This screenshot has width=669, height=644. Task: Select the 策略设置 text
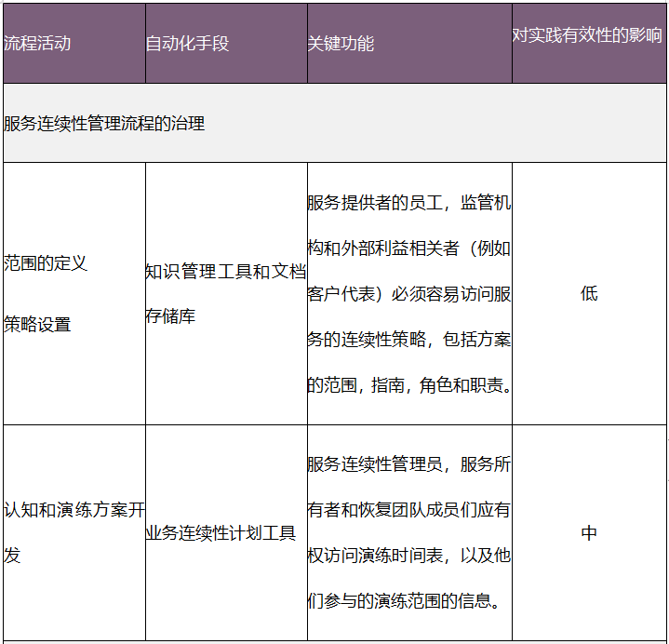(37, 325)
